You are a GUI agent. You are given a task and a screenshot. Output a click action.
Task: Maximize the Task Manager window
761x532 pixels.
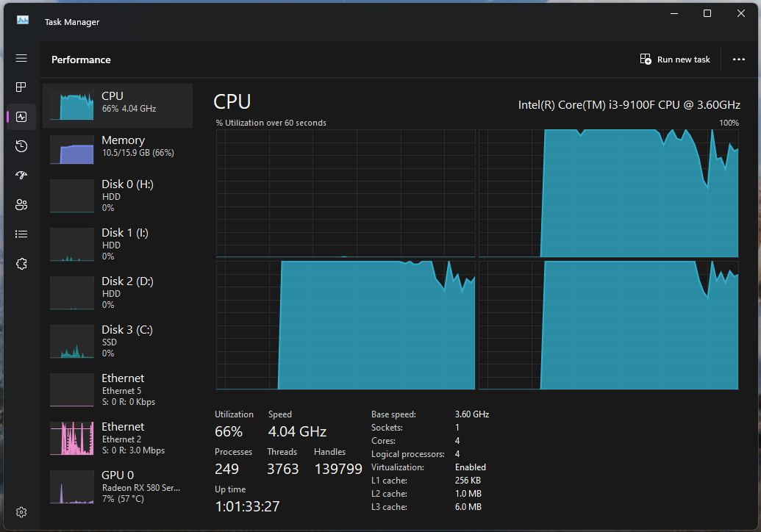pyautogui.click(x=707, y=13)
